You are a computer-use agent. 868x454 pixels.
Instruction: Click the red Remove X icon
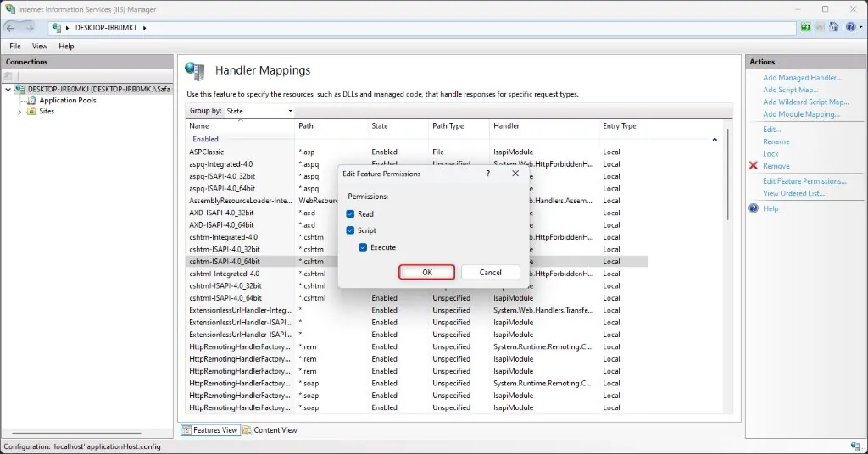pyautogui.click(x=754, y=165)
